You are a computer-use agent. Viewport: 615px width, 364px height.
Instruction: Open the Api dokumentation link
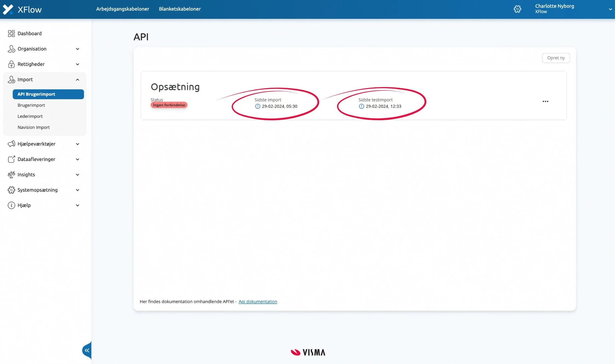(258, 301)
